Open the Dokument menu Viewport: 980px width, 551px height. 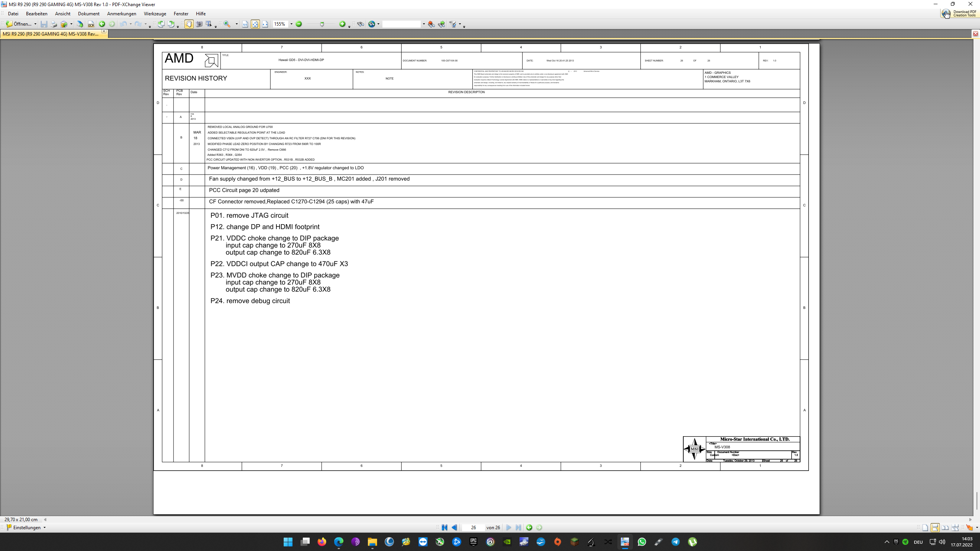click(89, 14)
